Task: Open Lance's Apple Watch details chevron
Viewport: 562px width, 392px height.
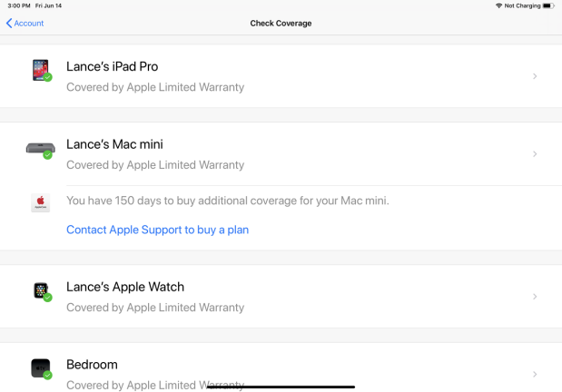Action: [535, 297]
